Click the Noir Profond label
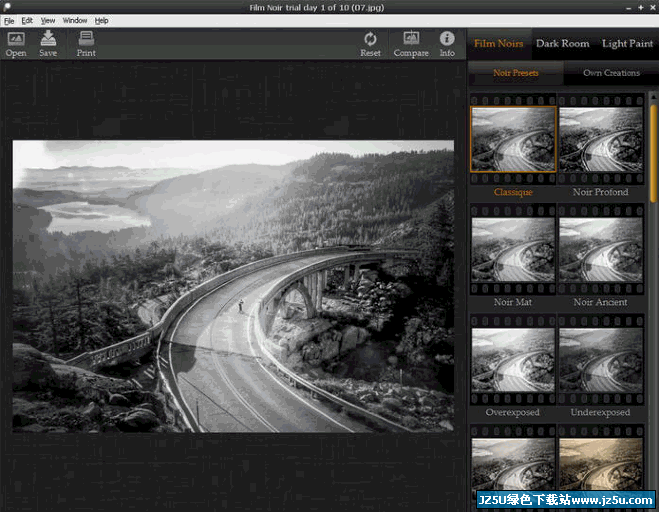This screenshot has height=512, width=659. [x=601, y=192]
